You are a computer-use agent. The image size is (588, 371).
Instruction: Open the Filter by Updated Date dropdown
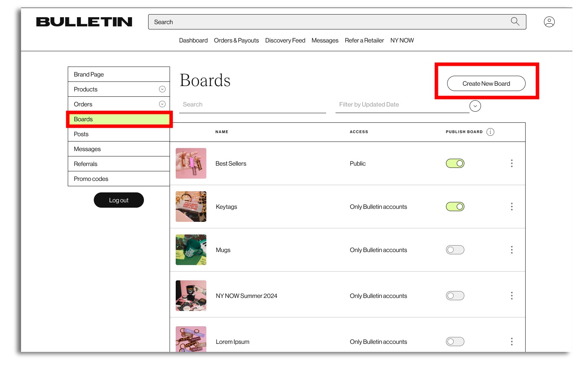pos(475,106)
